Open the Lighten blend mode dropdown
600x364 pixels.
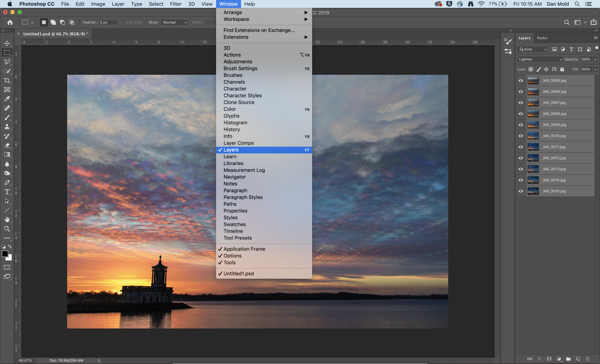pyautogui.click(x=539, y=59)
